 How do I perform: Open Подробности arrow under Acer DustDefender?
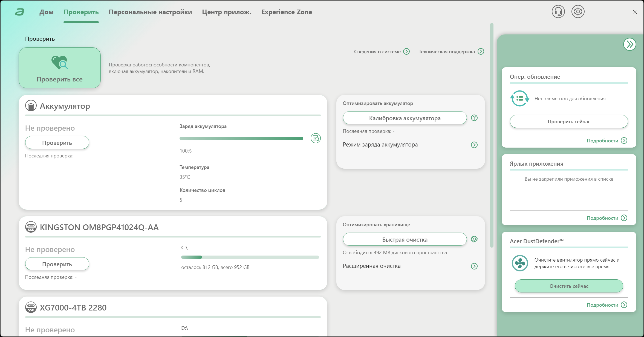click(624, 305)
